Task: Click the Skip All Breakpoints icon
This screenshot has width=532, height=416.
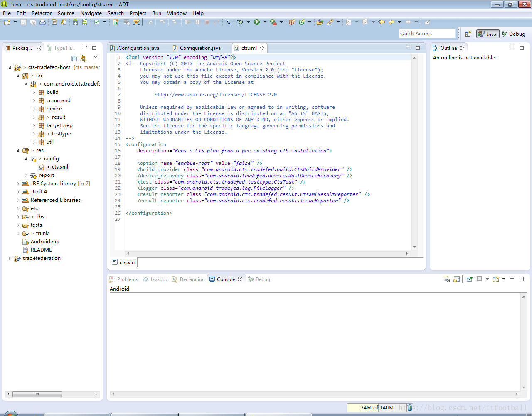Action: coord(228,22)
